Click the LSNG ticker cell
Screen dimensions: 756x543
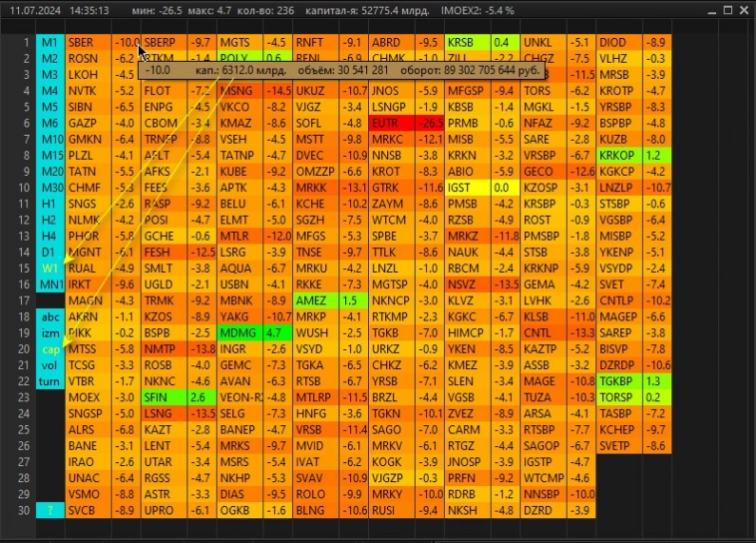(164, 413)
